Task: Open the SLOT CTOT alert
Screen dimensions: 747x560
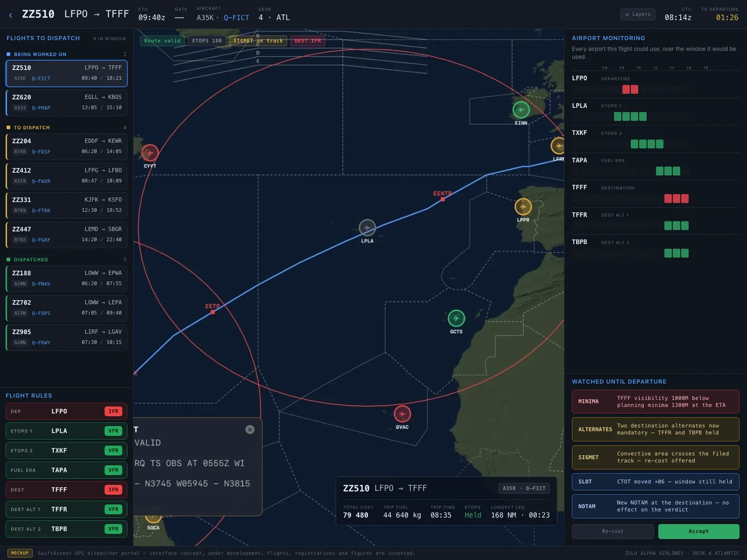Action: coord(655,482)
